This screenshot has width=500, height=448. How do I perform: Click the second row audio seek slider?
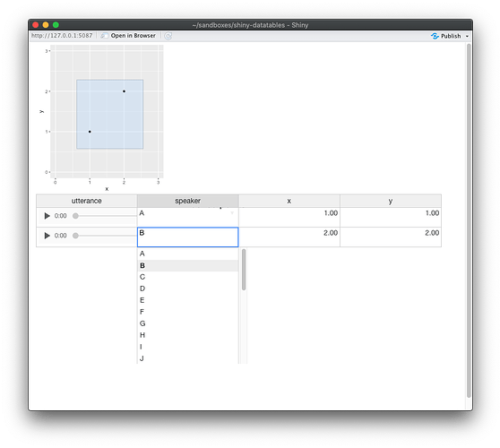pyautogui.click(x=105, y=236)
